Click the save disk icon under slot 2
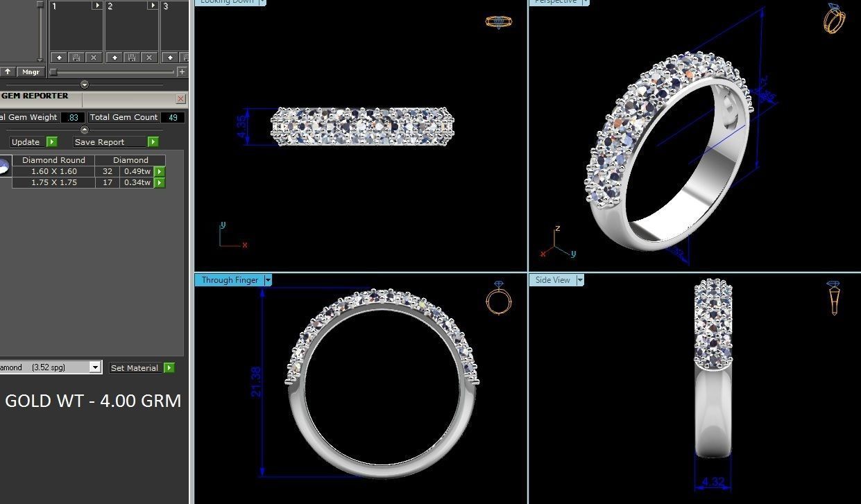 (x=132, y=58)
